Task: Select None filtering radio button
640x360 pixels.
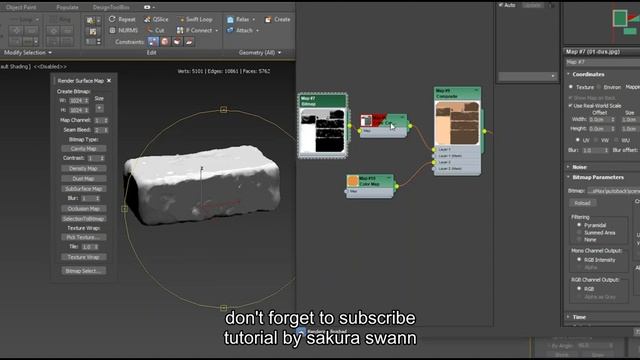Action: coord(579,240)
